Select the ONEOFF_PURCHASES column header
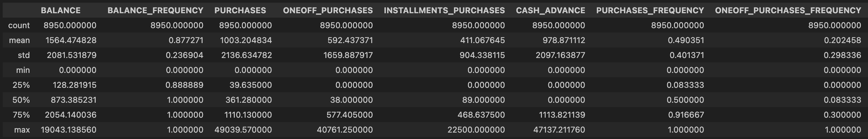Viewport: 868px width, 139px height. [x=328, y=11]
